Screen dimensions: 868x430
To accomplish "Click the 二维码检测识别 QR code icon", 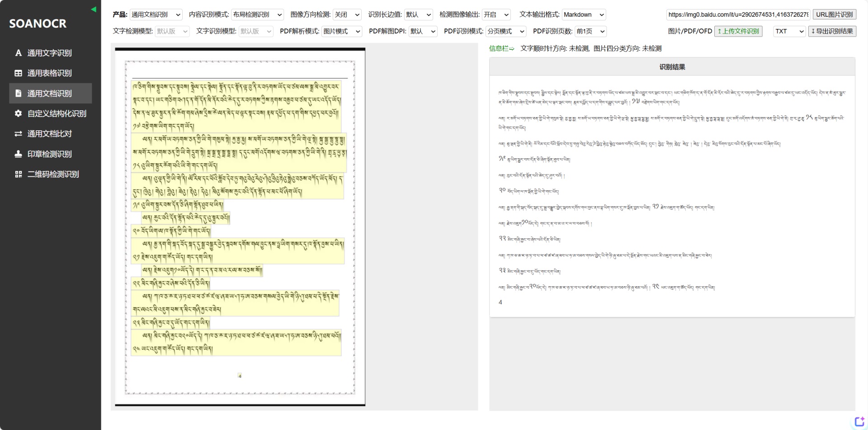I will click(18, 175).
